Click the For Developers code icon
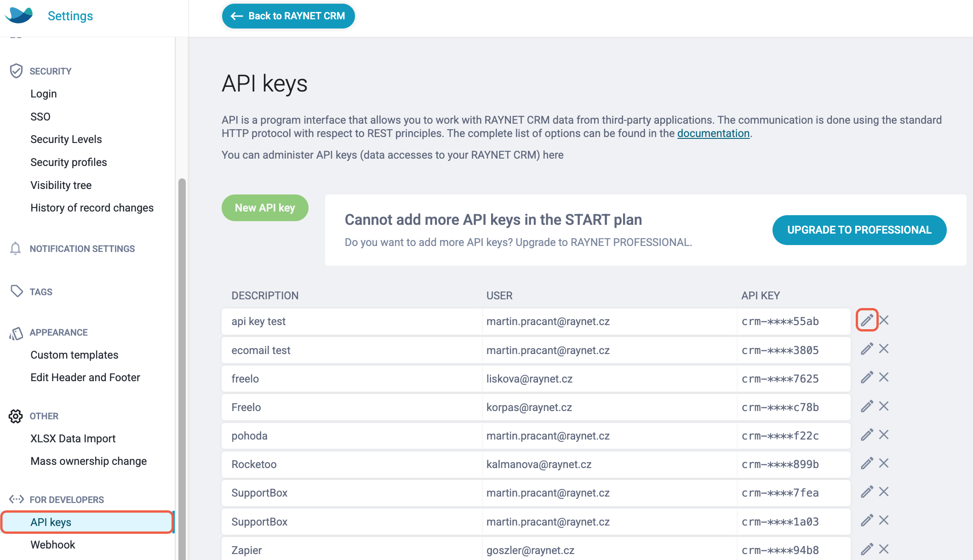The width and height of the screenshot is (973, 560). (x=17, y=499)
